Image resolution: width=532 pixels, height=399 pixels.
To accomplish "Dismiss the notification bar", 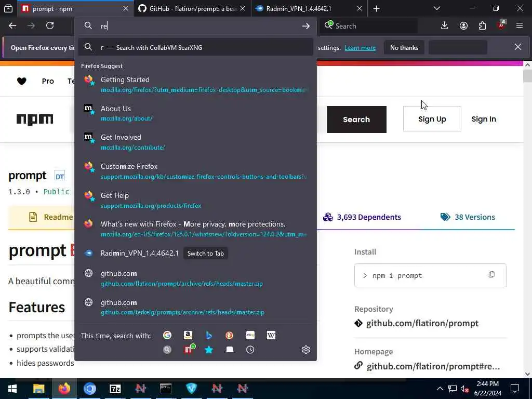I will coord(518,47).
